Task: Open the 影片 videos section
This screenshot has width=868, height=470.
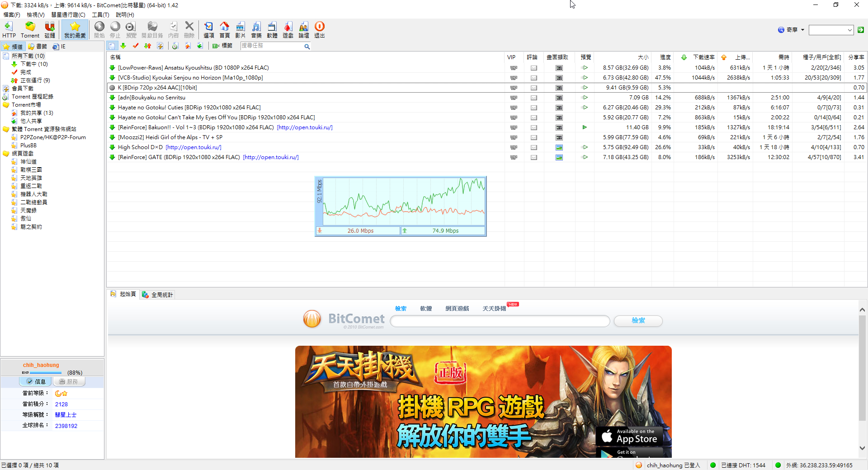Action: (241, 30)
